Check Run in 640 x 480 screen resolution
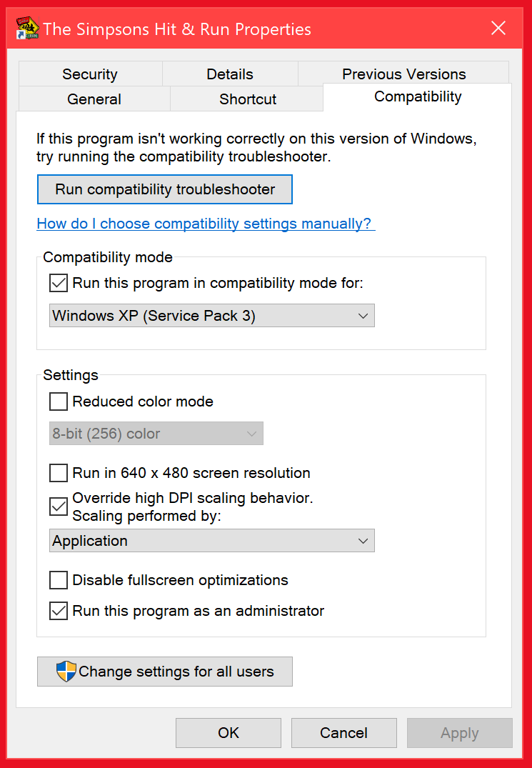 pos(58,473)
